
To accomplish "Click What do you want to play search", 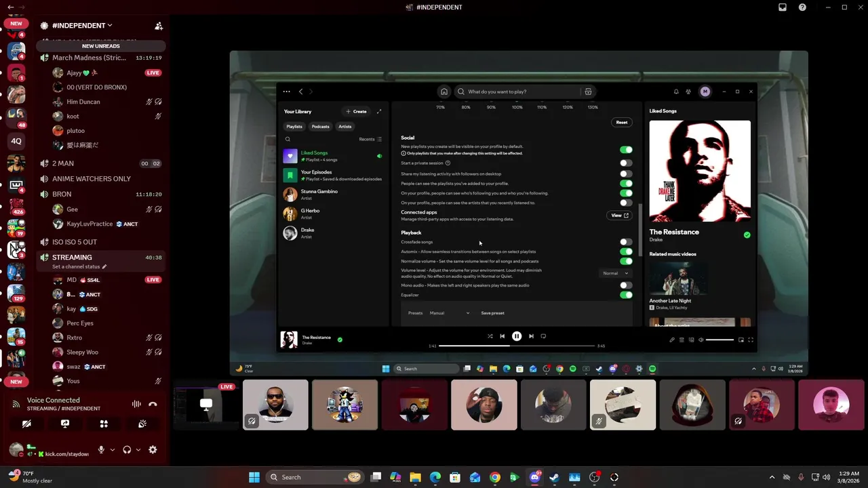I will 519,91.
